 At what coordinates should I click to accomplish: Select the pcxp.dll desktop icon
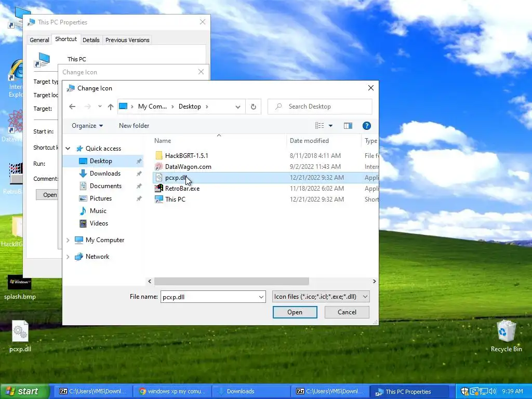pos(20,336)
